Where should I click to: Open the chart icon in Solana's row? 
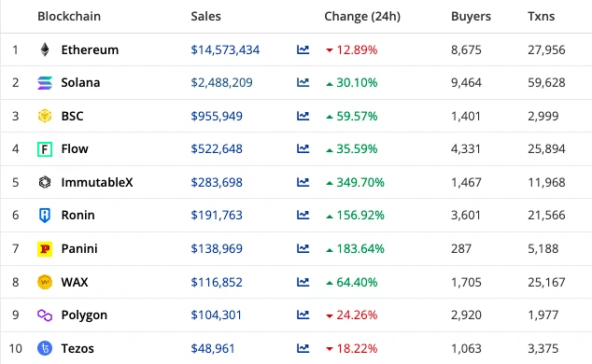coord(303,82)
